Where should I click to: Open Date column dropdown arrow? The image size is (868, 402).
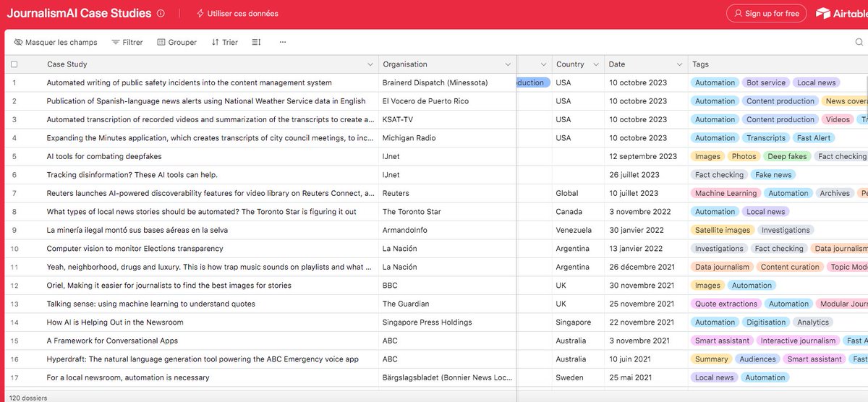point(678,64)
